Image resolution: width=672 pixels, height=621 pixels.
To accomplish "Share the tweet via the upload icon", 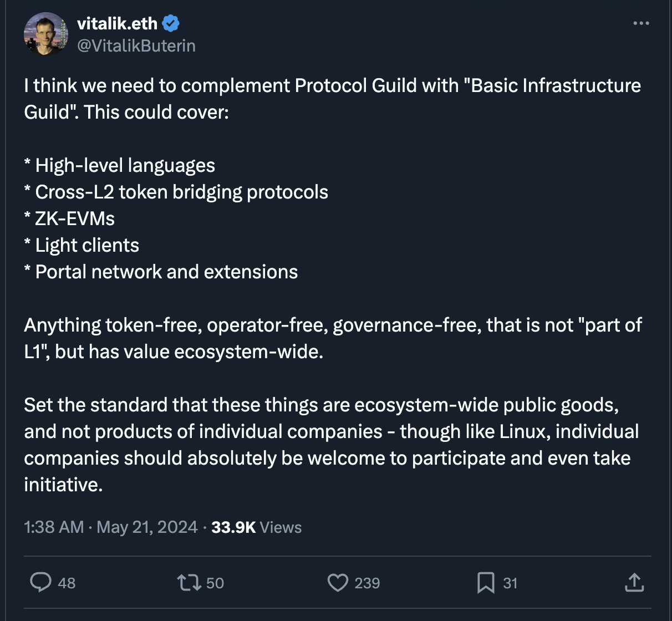I will tap(634, 583).
